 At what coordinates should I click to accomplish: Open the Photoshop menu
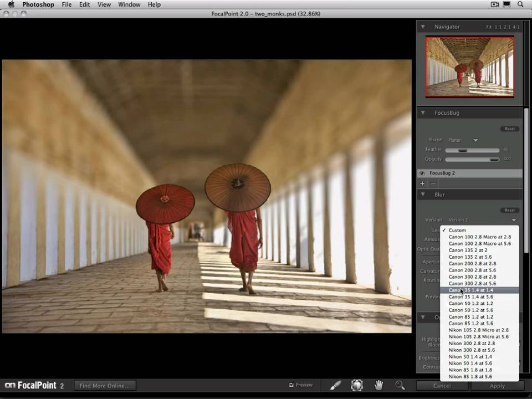click(x=38, y=4)
